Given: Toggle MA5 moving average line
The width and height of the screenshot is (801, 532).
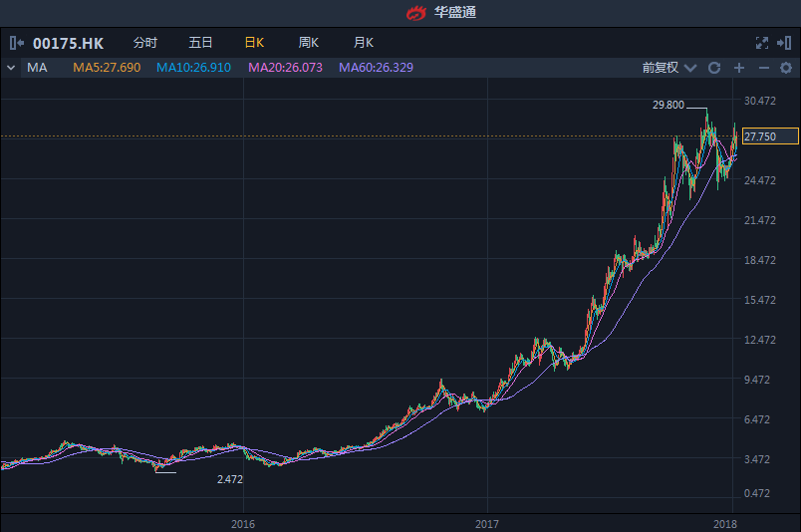Looking at the screenshot, I should point(107,68).
